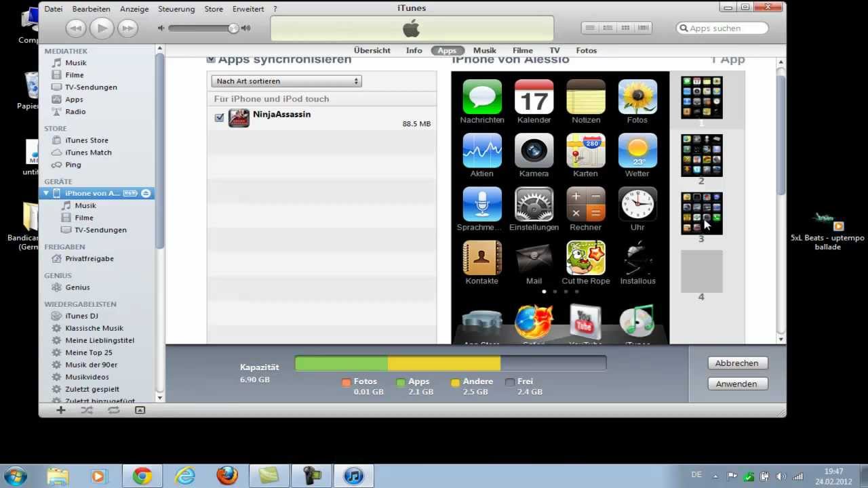Select the Aktien app icon

(x=482, y=150)
